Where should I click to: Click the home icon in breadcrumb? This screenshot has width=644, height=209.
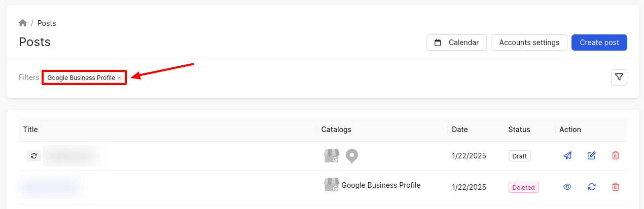[23, 23]
